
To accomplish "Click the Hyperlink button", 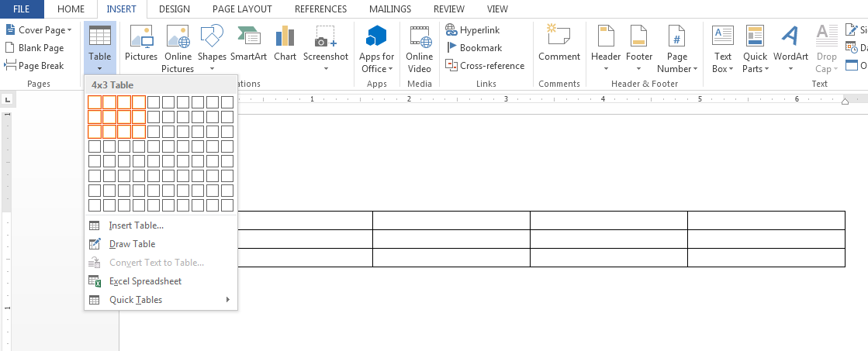I will (474, 29).
